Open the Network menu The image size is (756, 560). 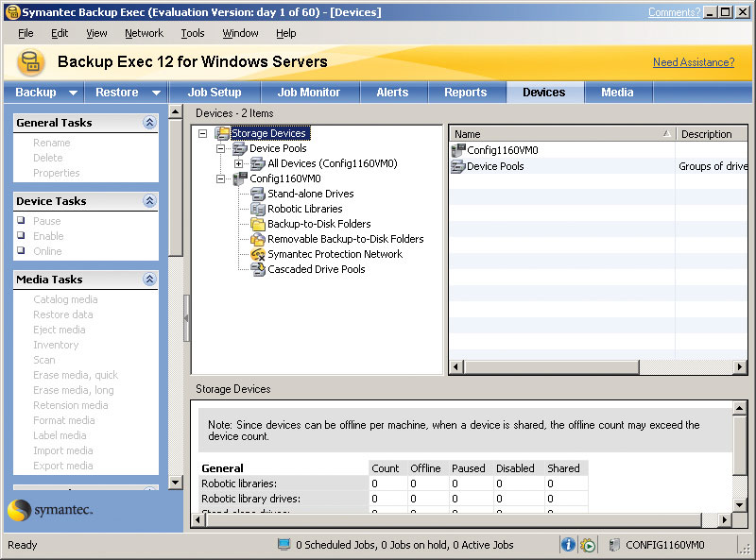click(x=144, y=33)
